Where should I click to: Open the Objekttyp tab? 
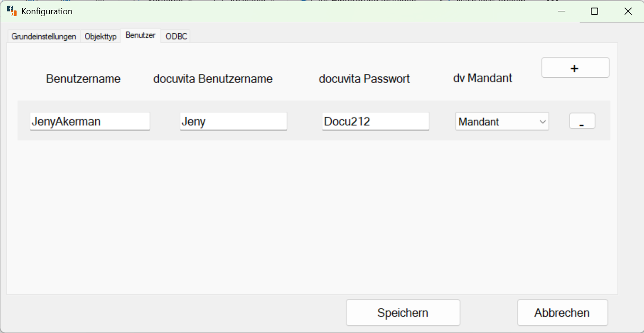coord(100,36)
